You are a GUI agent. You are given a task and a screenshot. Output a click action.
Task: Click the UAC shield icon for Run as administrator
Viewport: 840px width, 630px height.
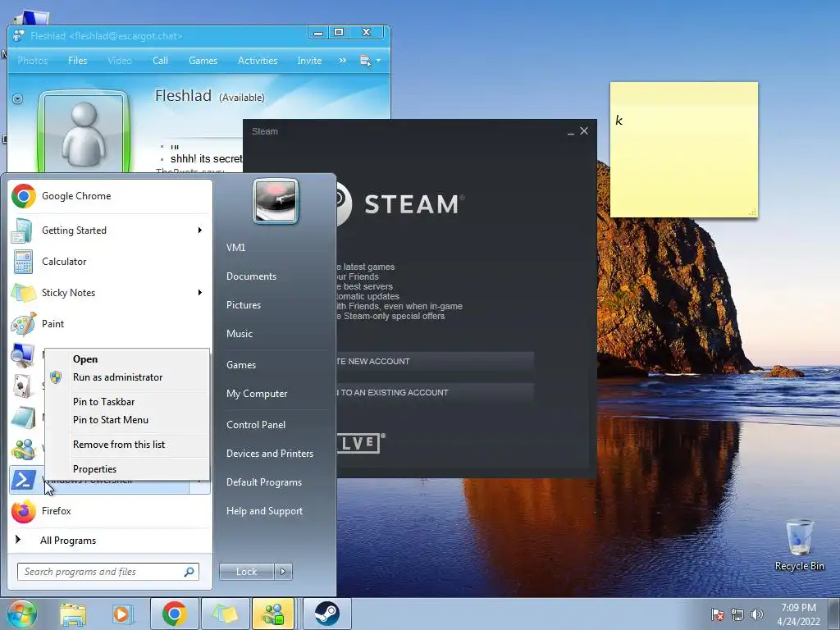point(56,377)
